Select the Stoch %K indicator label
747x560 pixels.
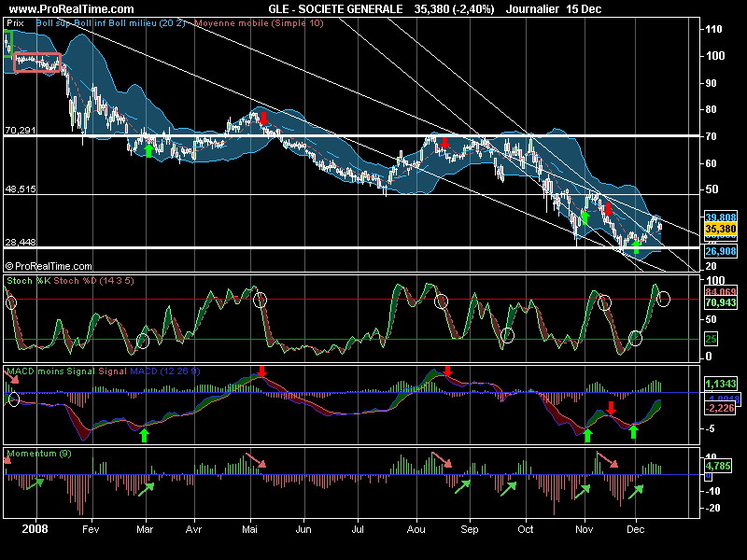pyautogui.click(x=29, y=281)
